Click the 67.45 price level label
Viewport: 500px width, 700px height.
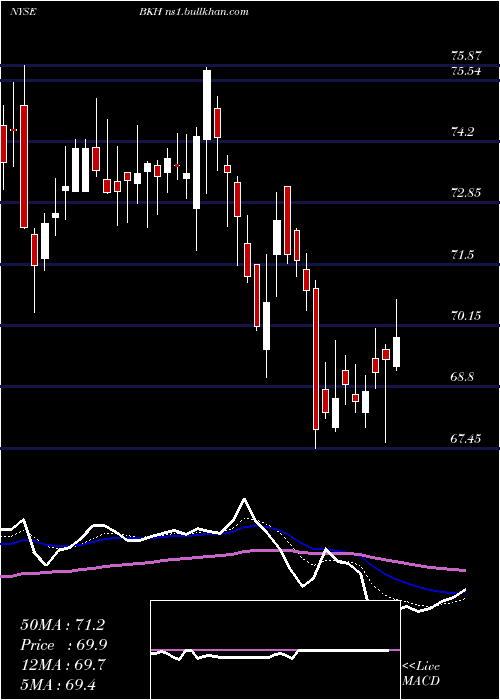click(x=466, y=439)
